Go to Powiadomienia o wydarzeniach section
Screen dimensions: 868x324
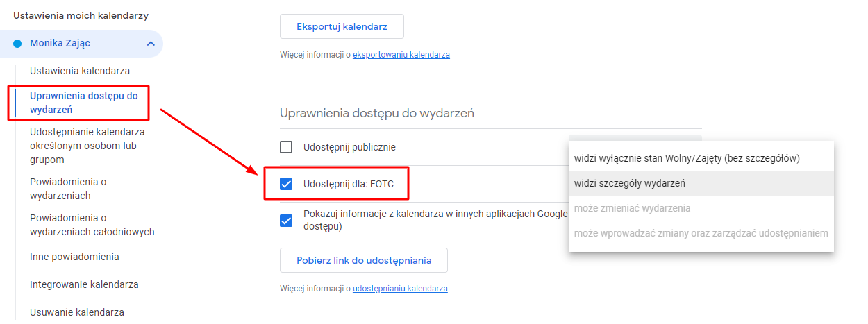click(x=68, y=189)
